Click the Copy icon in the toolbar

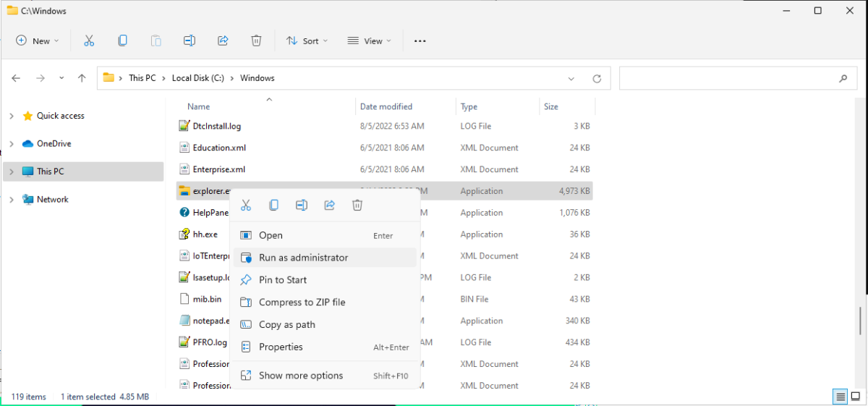[122, 41]
